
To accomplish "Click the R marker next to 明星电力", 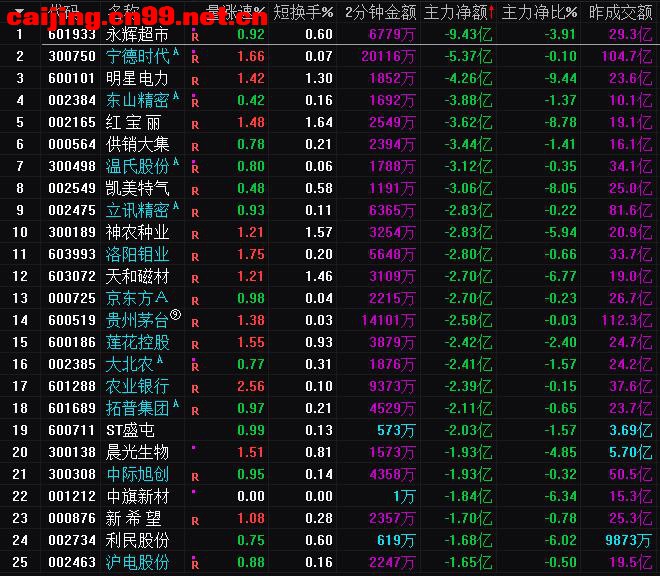I will click(195, 81).
